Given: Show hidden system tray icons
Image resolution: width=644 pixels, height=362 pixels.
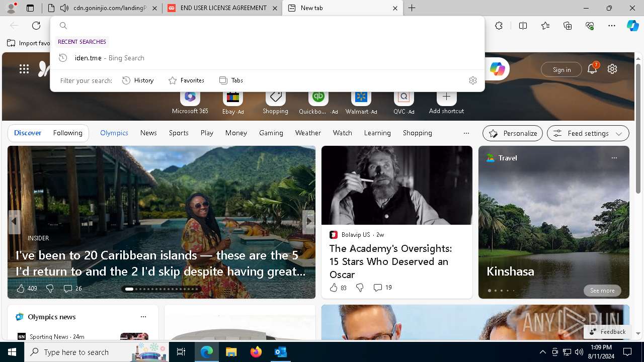Looking at the screenshot, I should (x=542, y=352).
